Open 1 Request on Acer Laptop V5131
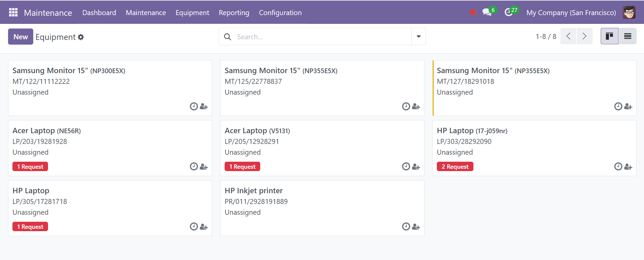The width and height of the screenshot is (644, 260). [x=242, y=166]
